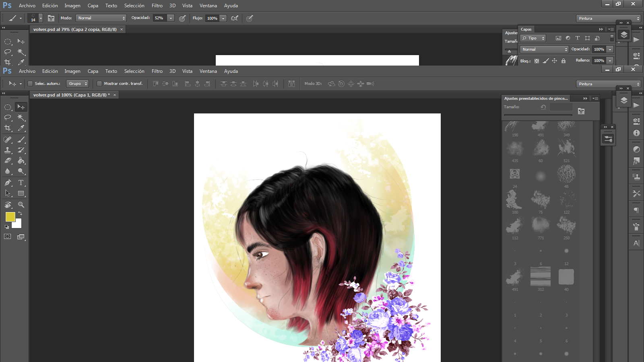The width and height of the screenshot is (644, 362).
Task: Enable the Selec. autom. checkbox
Action: click(x=30, y=84)
